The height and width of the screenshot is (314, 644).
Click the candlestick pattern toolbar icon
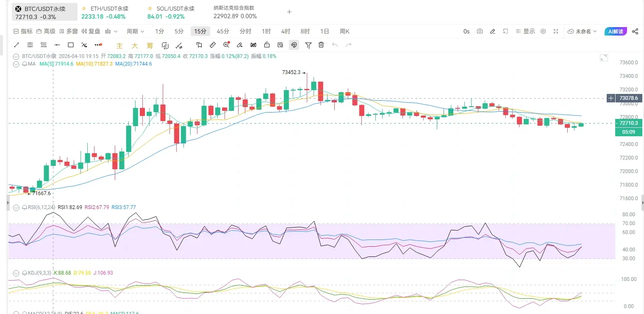tap(253, 45)
